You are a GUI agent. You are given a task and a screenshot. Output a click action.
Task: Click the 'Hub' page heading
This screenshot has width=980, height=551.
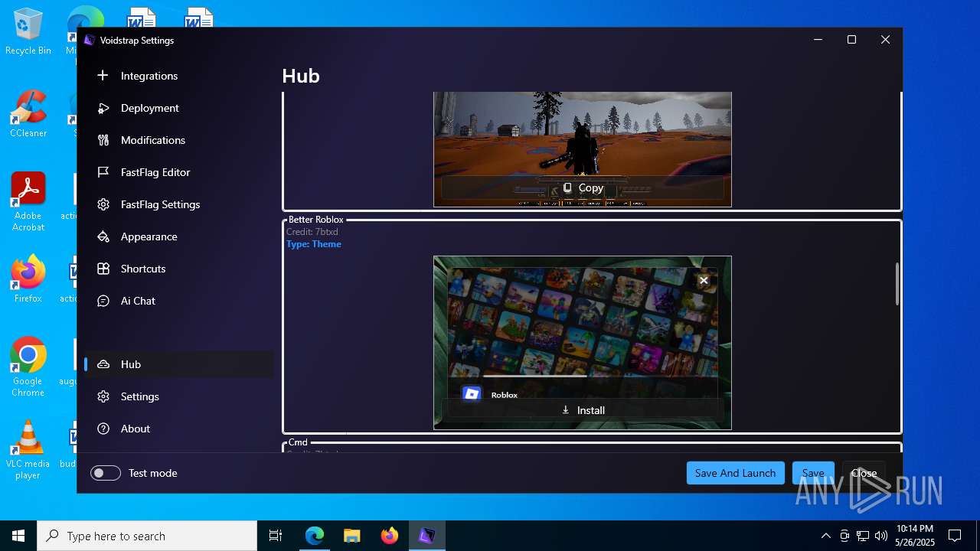[x=301, y=76]
